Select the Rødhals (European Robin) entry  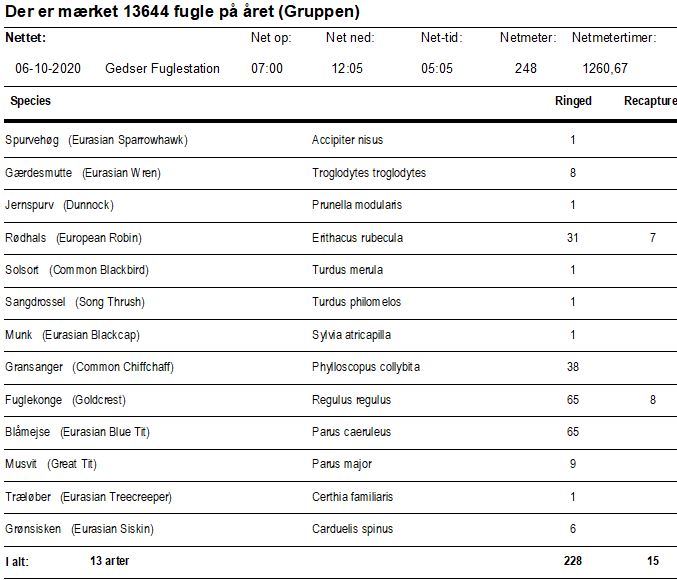pyautogui.click(x=340, y=238)
